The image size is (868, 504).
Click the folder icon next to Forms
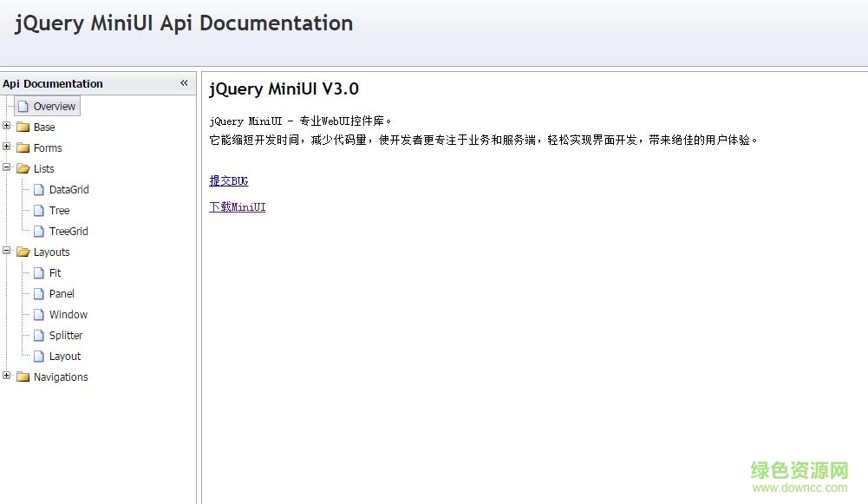point(23,147)
